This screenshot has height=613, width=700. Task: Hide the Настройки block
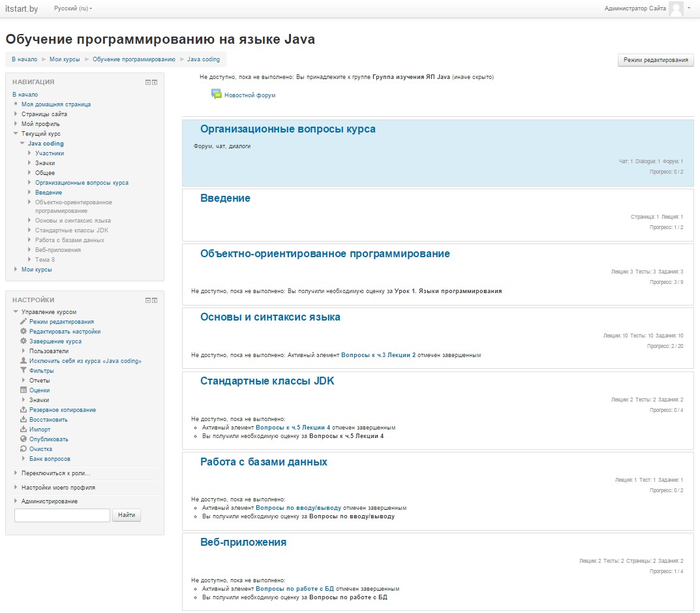[148, 300]
